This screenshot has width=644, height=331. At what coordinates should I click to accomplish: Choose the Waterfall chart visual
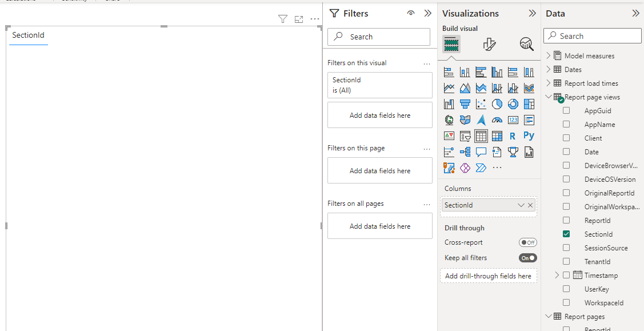[x=449, y=104]
